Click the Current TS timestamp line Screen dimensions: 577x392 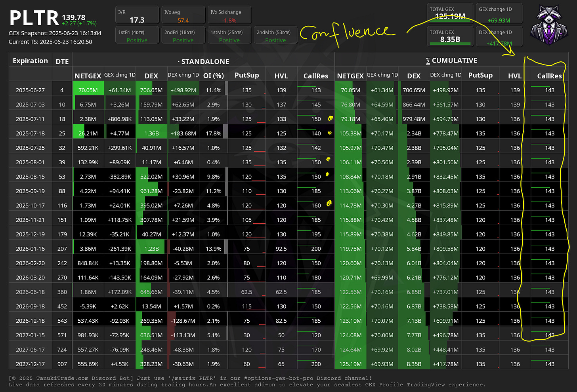pos(50,42)
